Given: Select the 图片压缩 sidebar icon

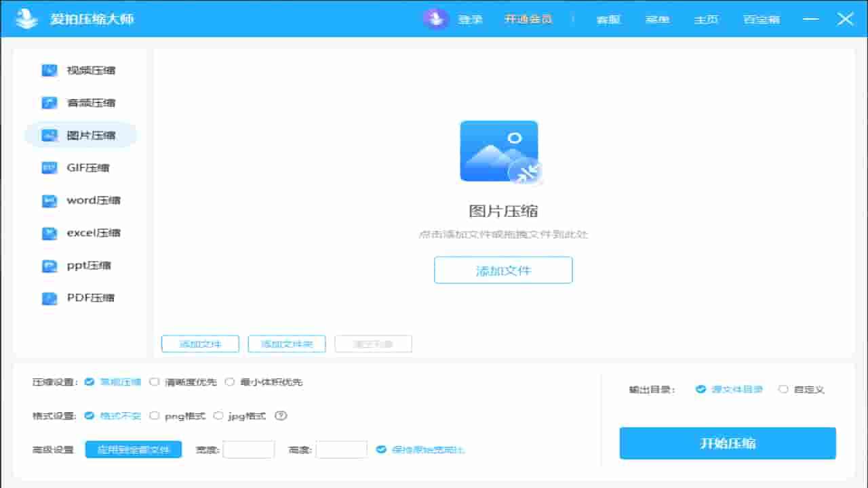Looking at the screenshot, I should (x=49, y=135).
